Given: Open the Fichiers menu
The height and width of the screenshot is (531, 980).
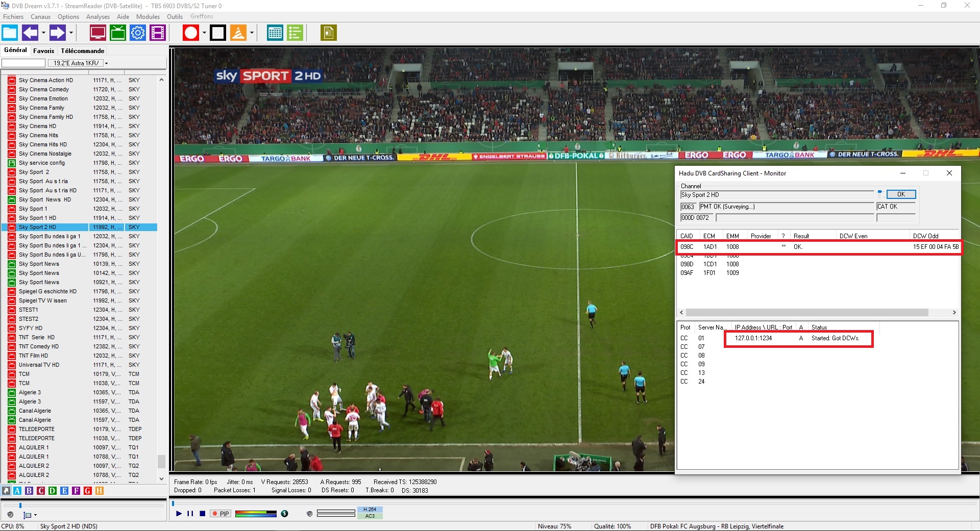Looking at the screenshot, I should tap(13, 17).
